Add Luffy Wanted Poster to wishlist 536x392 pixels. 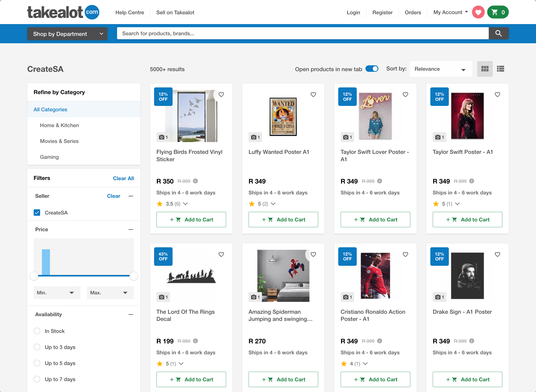pos(313,95)
